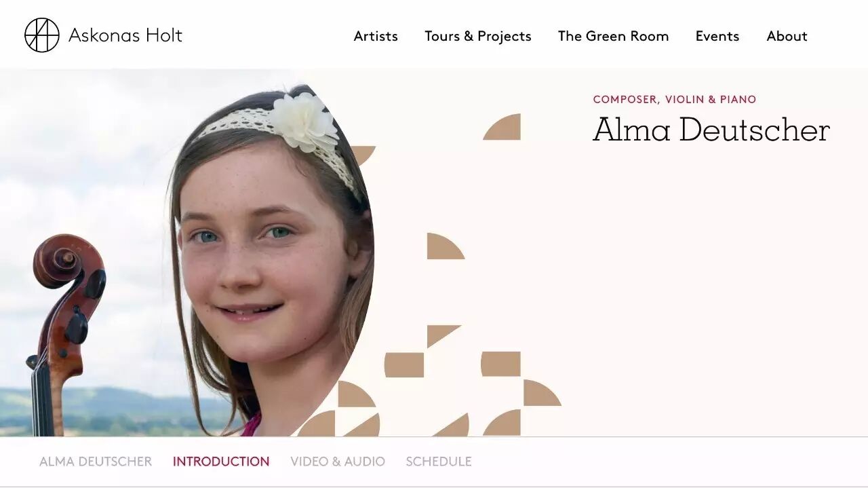Open the Events navigation link

point(717,36)
